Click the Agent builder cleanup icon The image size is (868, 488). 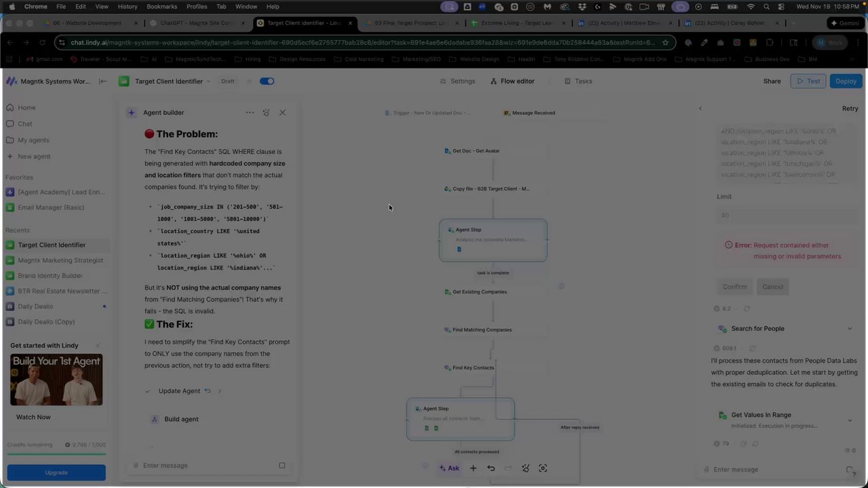click(x=266, y=113)
